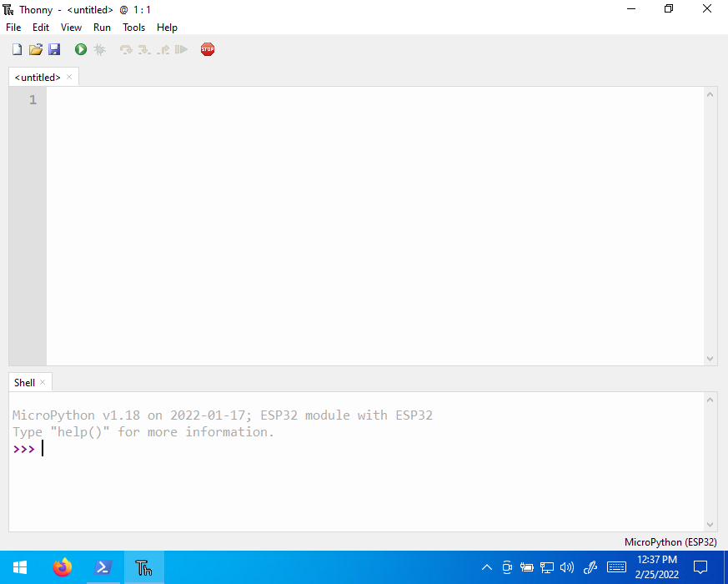Viewport: 728px width, 584px height.
Task: Click the Shell prompt after >>>
Action: coord(43,449)
